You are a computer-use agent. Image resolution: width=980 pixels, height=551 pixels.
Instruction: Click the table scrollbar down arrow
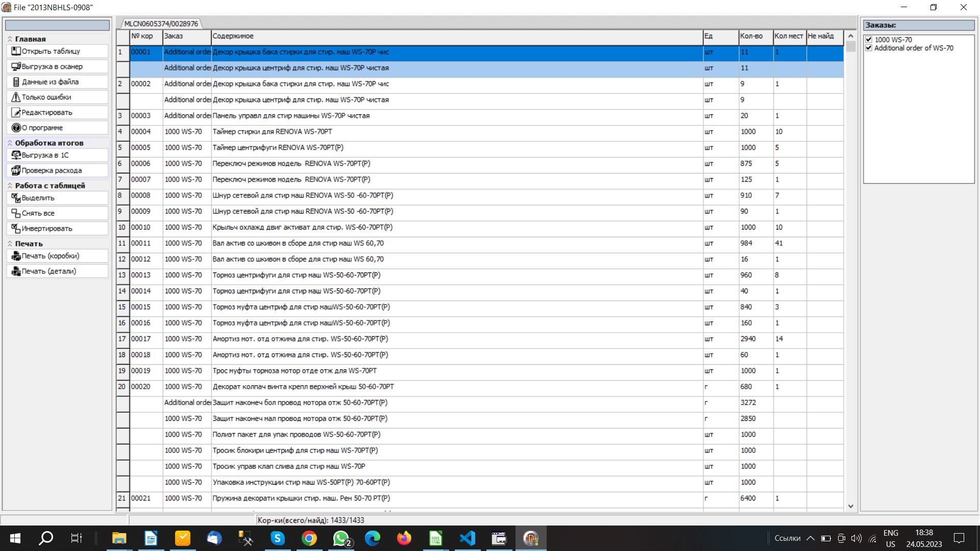[850, 506]
